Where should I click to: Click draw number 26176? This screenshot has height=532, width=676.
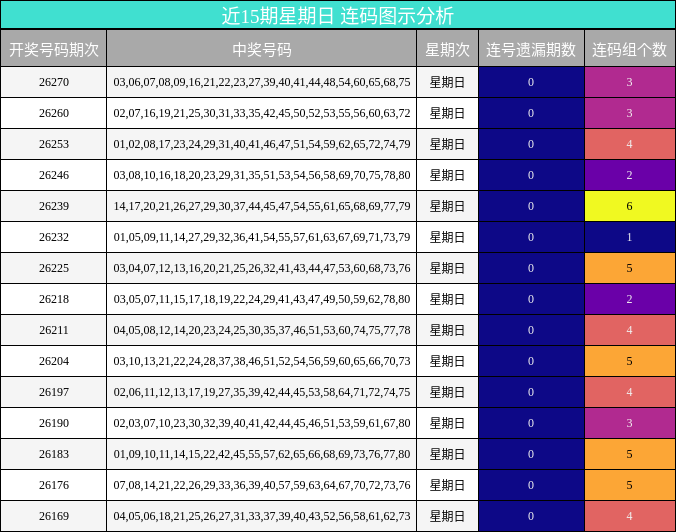pos(54,485)
